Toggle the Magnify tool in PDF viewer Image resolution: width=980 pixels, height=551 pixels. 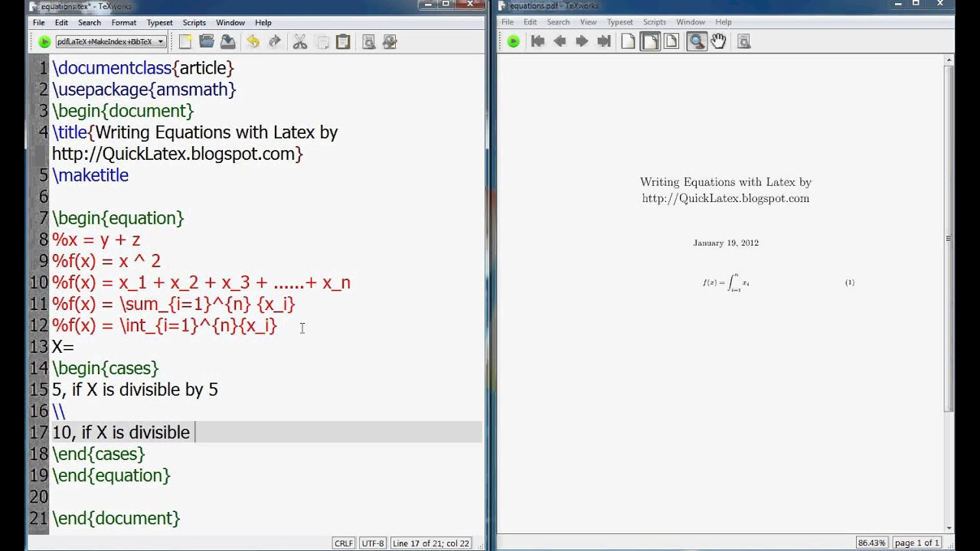[x=697, y=41]
